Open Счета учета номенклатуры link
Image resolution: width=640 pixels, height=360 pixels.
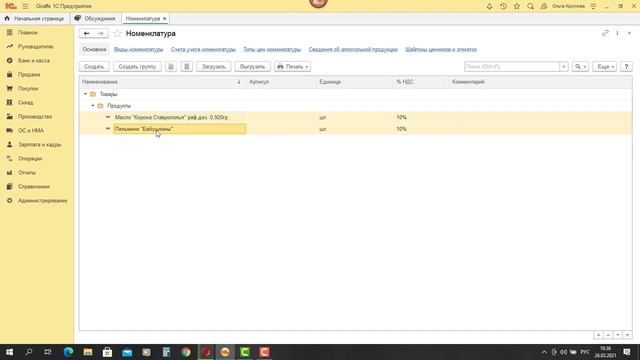coord(203,49)
